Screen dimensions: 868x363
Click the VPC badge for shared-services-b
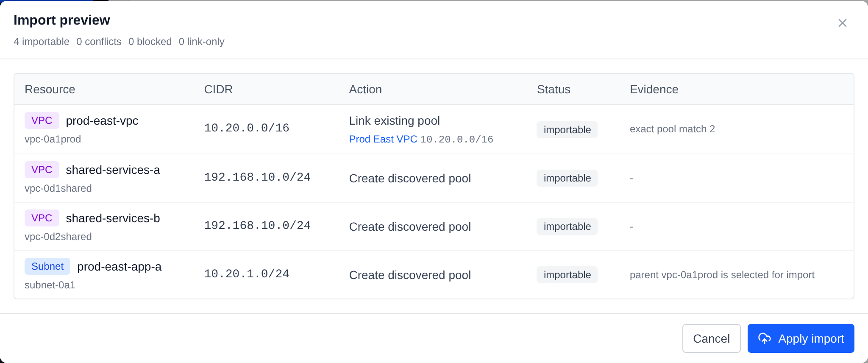coord(42,218)
